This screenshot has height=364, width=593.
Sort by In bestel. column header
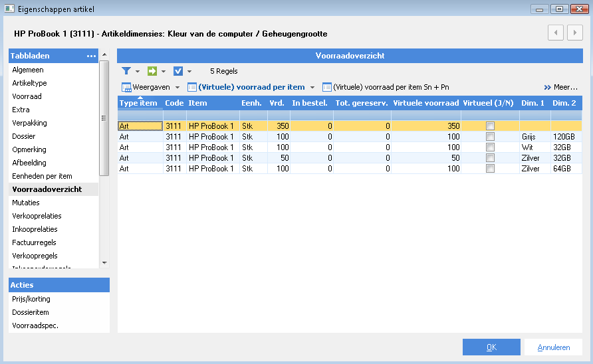(x=312, y=103)
